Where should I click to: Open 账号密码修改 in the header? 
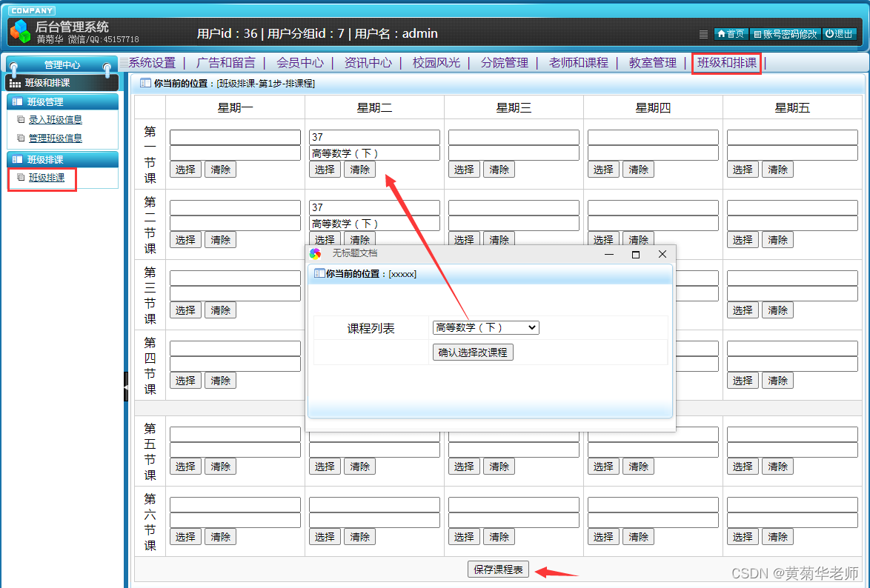click(785, 34)
